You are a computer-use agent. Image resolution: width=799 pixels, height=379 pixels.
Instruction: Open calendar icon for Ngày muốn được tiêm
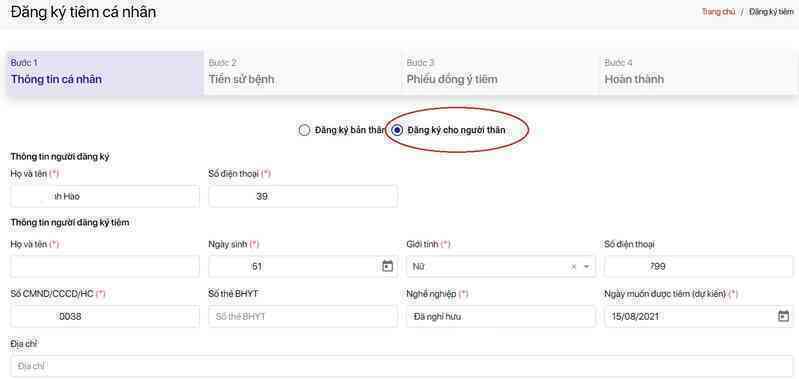(783, 316)
